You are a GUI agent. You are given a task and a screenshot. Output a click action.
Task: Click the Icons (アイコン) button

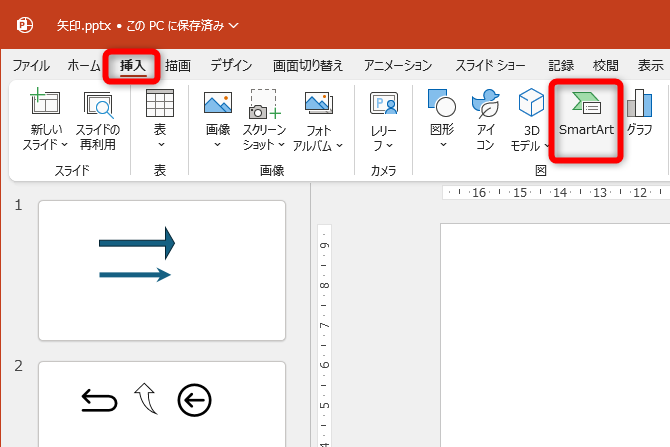pyautogui.click(x=485, y=120)
